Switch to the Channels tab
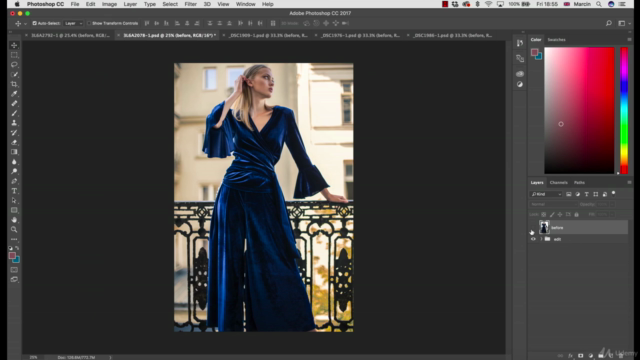 [x=558, y=182]
